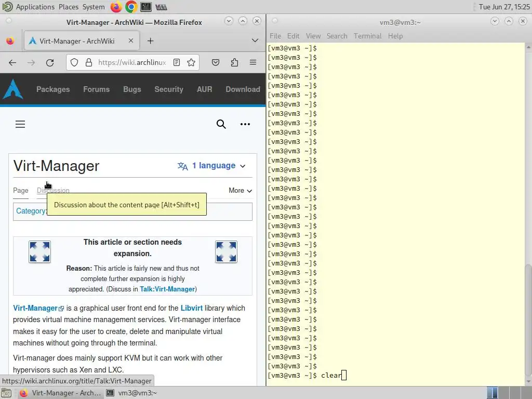Open the terminal Help menu
This screenshot has height=399, width=532.
395,36
